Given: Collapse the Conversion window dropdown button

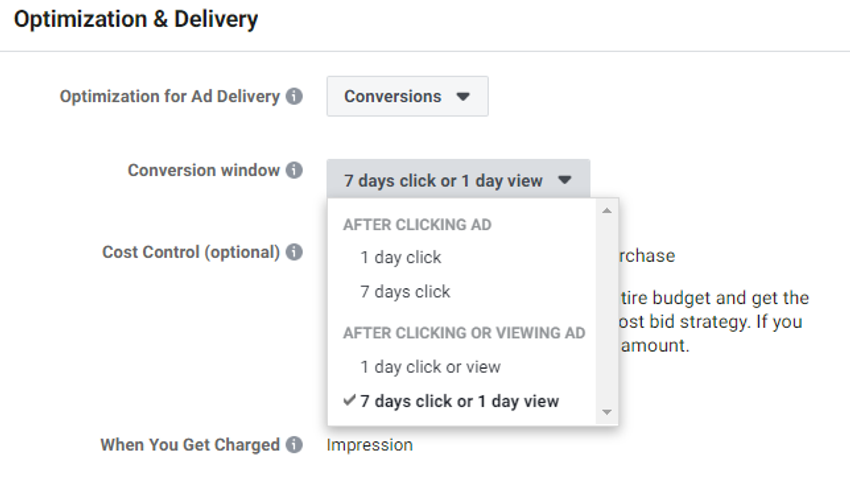Looking at the screenshot, I should tap(458, 181).
